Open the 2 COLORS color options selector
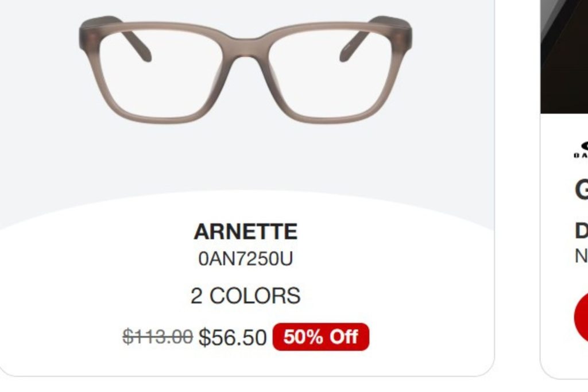Screen dimensions: 588x392 click(x=246, y=294)
